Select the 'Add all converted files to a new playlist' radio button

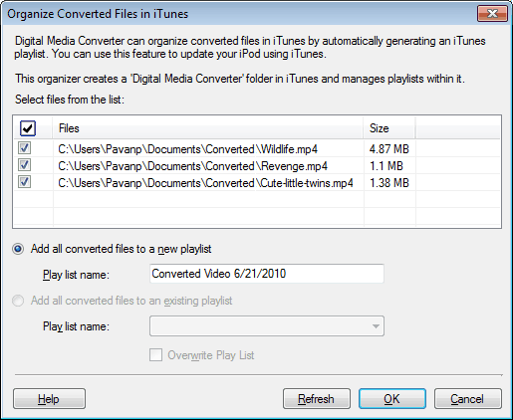[x=18, y=249]
